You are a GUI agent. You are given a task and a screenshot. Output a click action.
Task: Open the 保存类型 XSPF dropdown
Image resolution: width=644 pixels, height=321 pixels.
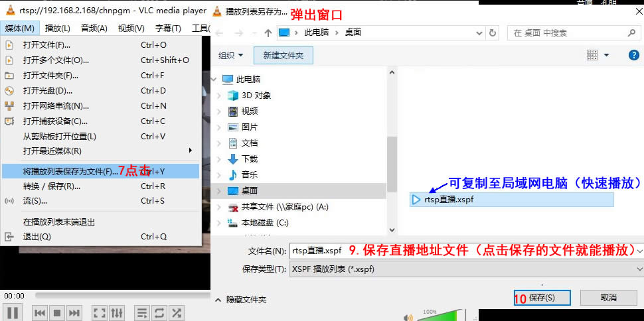(467, 269)
